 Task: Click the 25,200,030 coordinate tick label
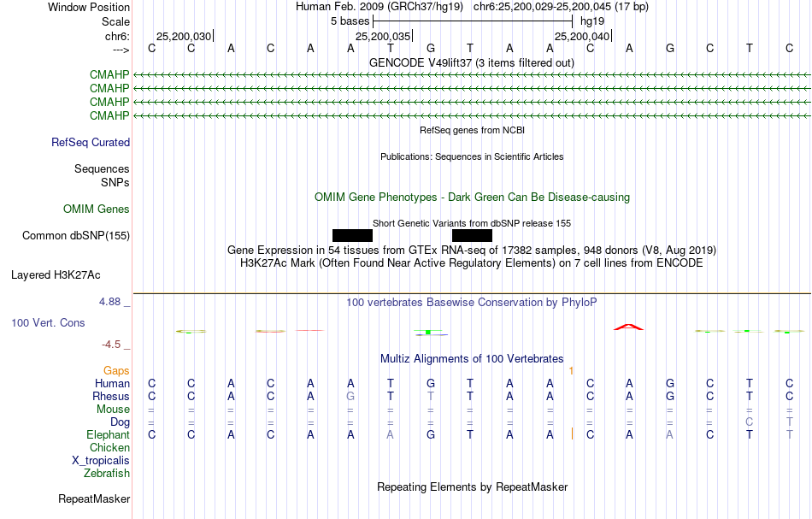coord(184,36)
